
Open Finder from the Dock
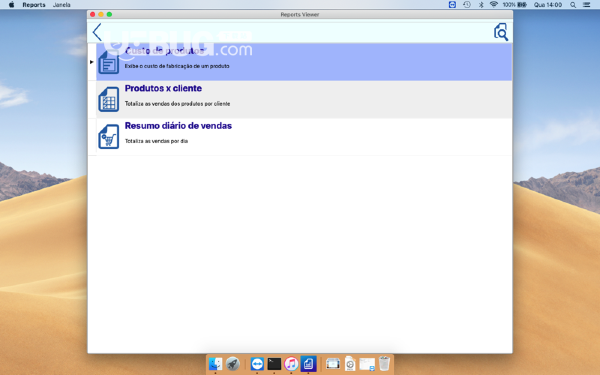[x=215, y=364]
